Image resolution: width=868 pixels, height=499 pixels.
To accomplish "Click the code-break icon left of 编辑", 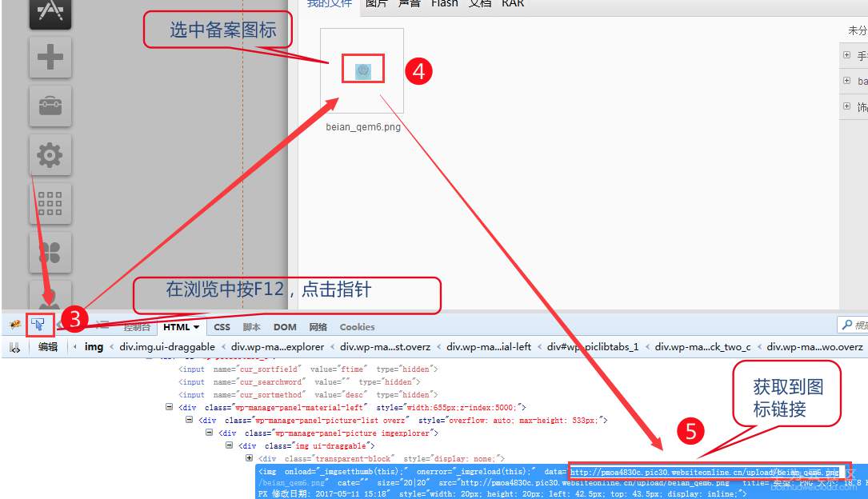I will tap(14, 347).
